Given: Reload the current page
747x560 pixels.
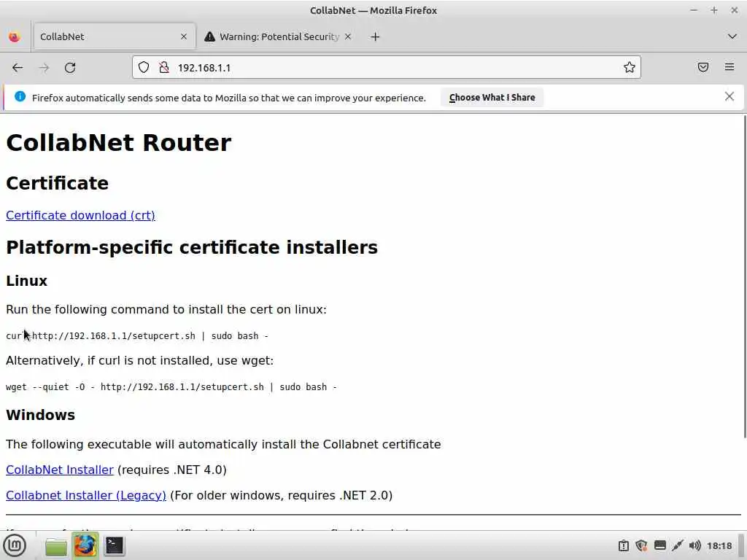Looking at the screenshot, I should (x=70, y=68).
